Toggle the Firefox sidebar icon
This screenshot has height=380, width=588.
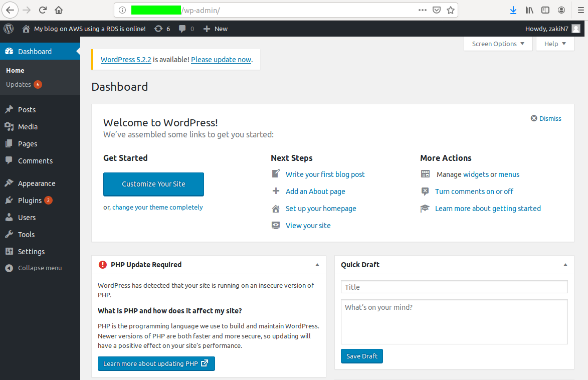(x=545, y=10)
